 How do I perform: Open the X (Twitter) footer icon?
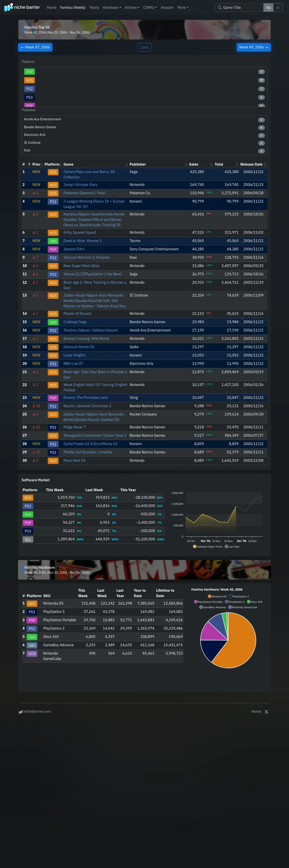(x=266, y=712)
